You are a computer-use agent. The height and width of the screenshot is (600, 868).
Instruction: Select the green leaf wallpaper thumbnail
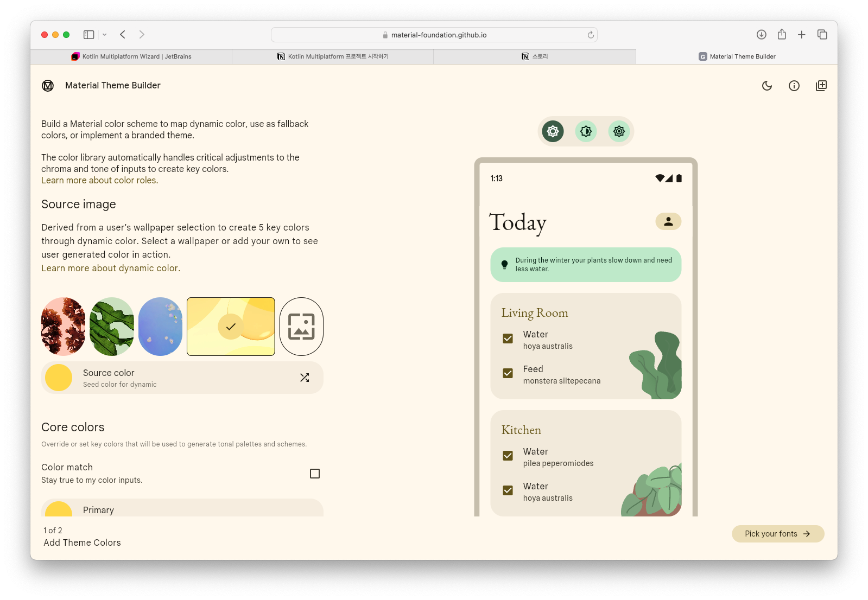[x=112, y=327]
